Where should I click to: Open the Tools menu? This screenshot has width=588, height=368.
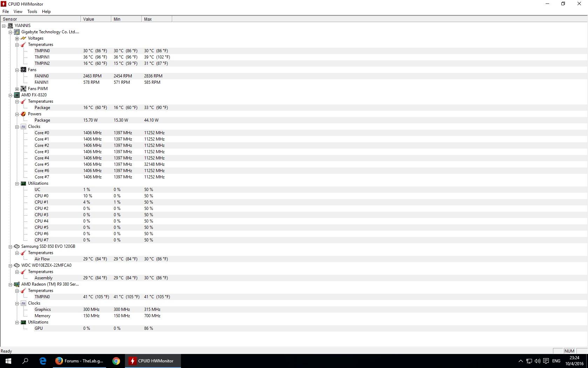(32, 12)
